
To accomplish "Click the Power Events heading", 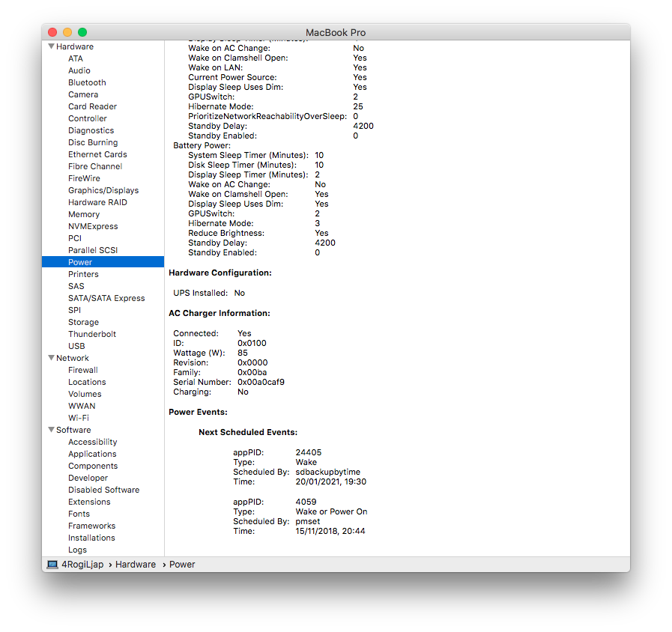I will (x=198, y=412).
